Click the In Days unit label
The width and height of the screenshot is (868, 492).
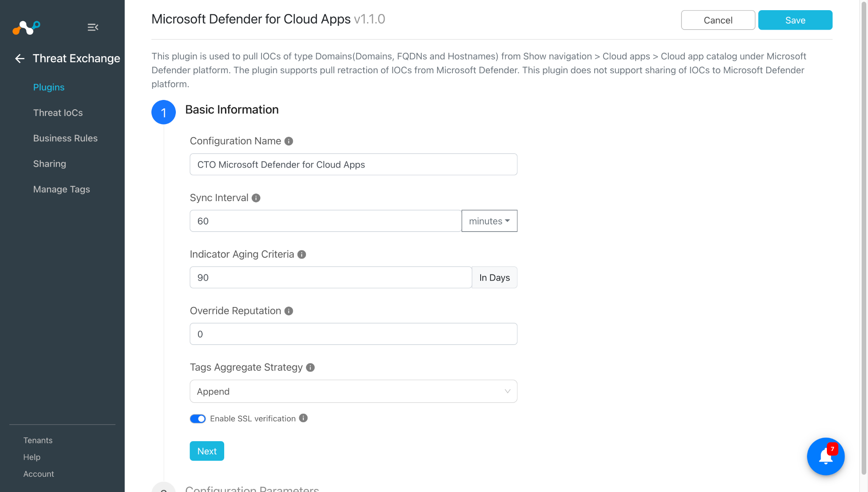click(x=495, y=277)
